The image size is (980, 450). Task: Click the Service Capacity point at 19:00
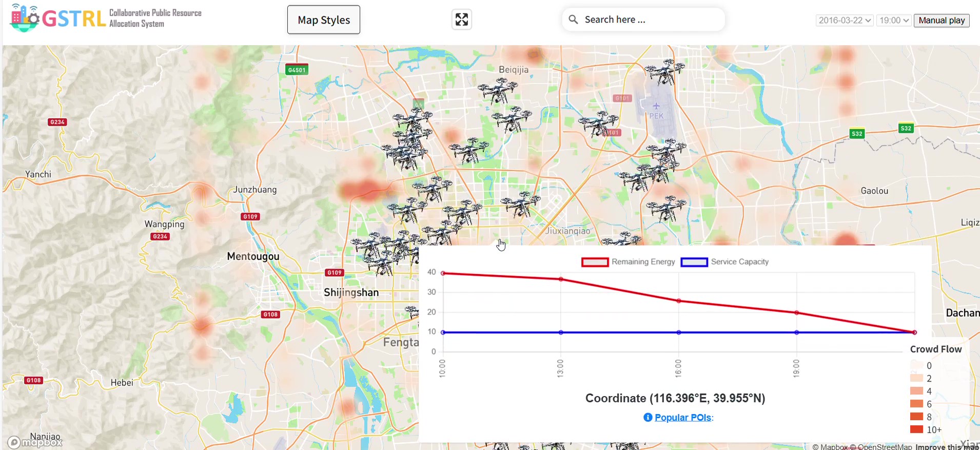click(796, 333)
